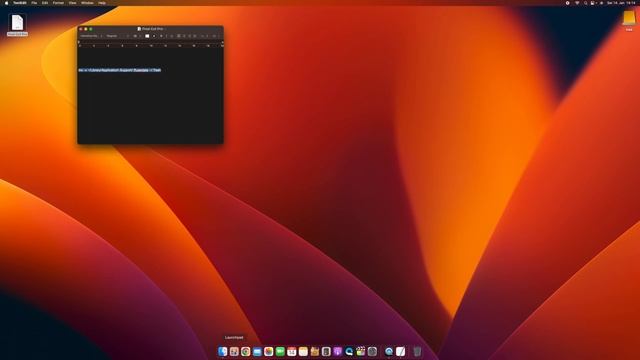Open the View menu
The image size is (640, 360).
pos(72,3)
